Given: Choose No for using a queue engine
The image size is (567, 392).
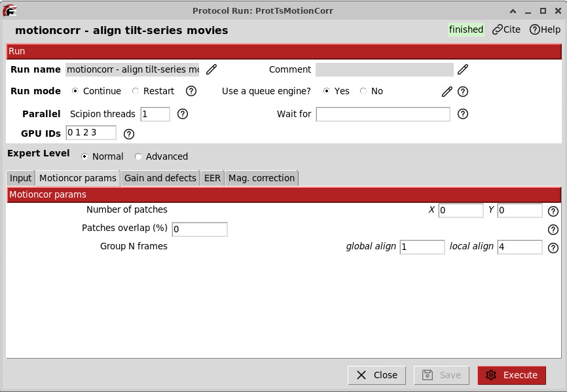Looking at the screenshot, I should (x=363, y=91).
